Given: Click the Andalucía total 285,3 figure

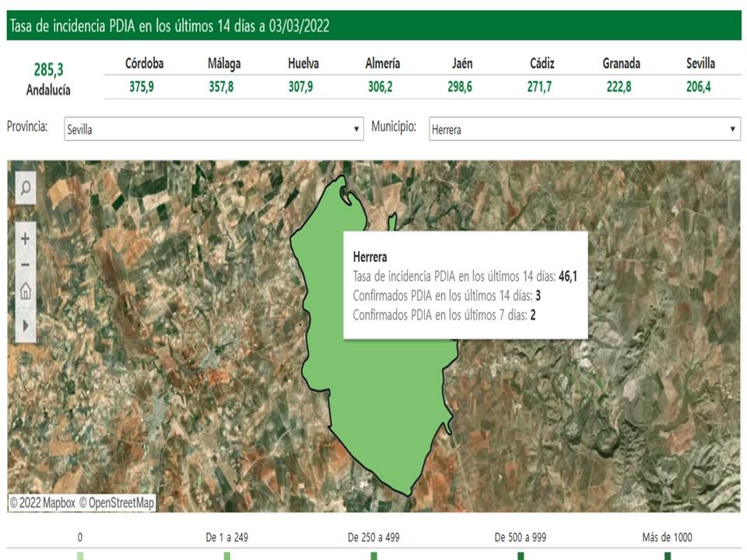Looking at the screenshot, I should pyautogui.click(x=48, y=71).
